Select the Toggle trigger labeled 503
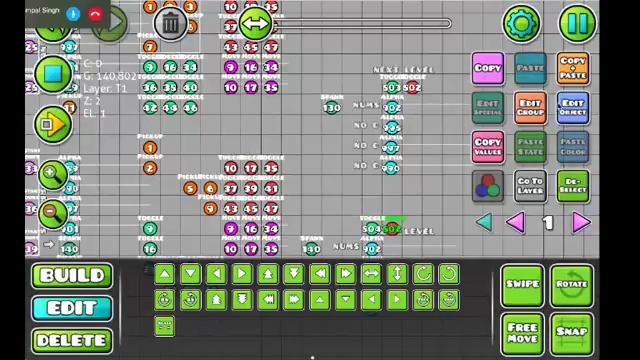The width and height of the screenshot is (640, 360). [x=391, y=87]
